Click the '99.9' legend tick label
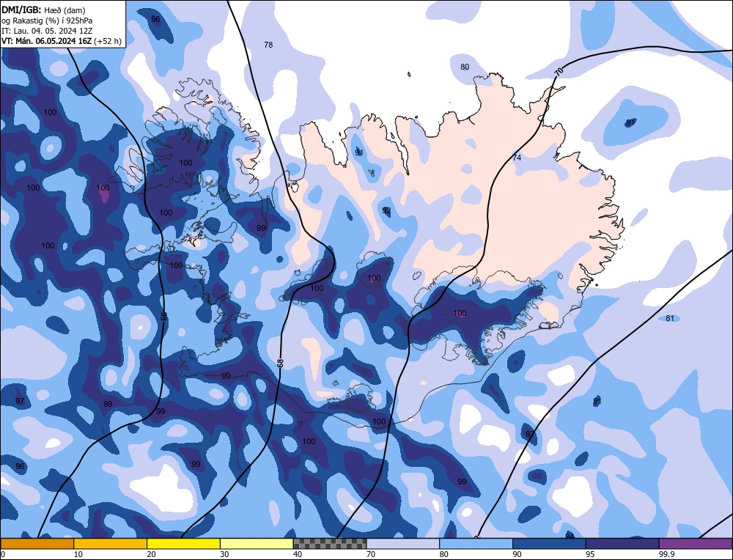733x560 pixels. coord(665,554)
